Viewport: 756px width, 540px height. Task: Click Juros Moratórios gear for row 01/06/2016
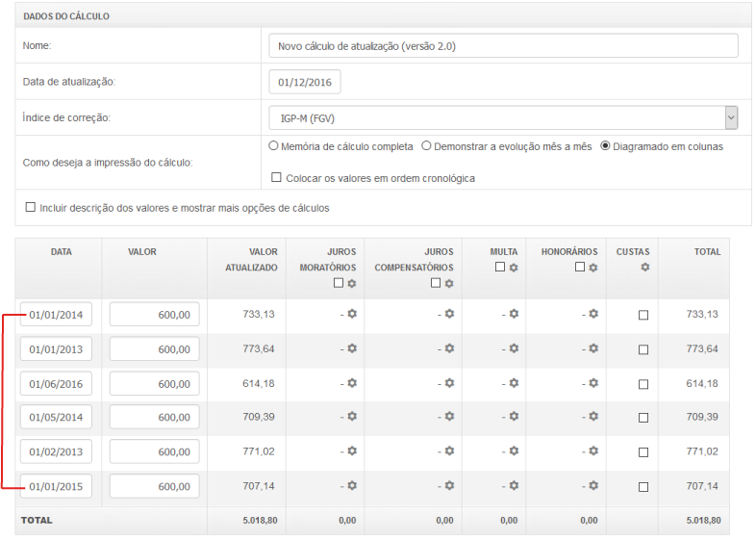tap(352, 383)
